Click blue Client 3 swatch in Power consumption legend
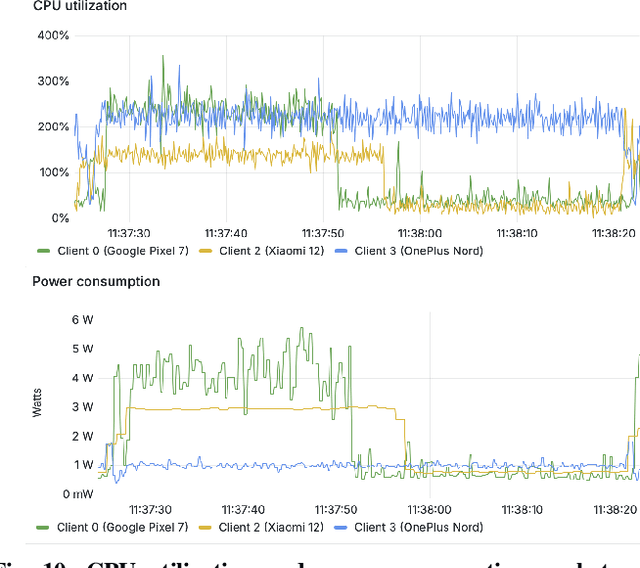The width and height of the screenshot is (640, 568). [x=342, y=528]
